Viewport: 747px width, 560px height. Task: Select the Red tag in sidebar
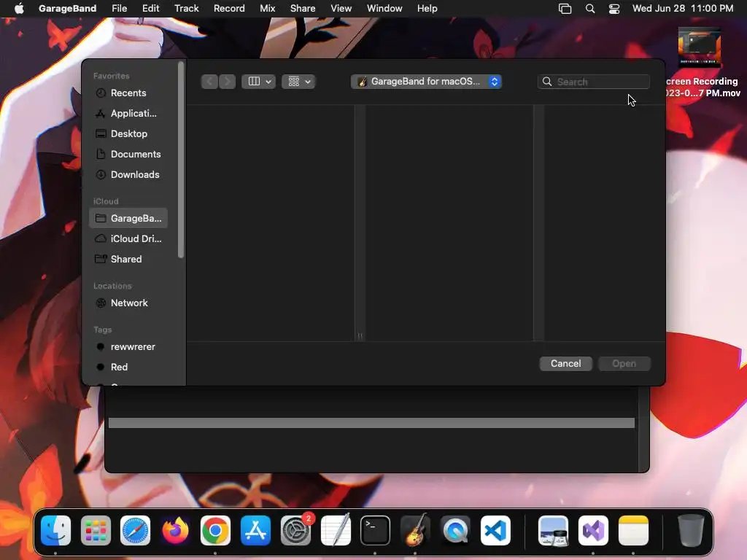tap(128, 367)
